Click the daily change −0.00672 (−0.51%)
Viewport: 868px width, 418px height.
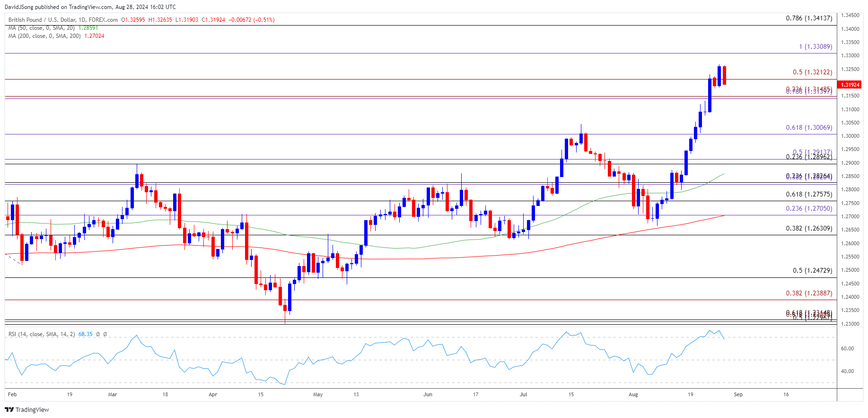tap(252, 20)
